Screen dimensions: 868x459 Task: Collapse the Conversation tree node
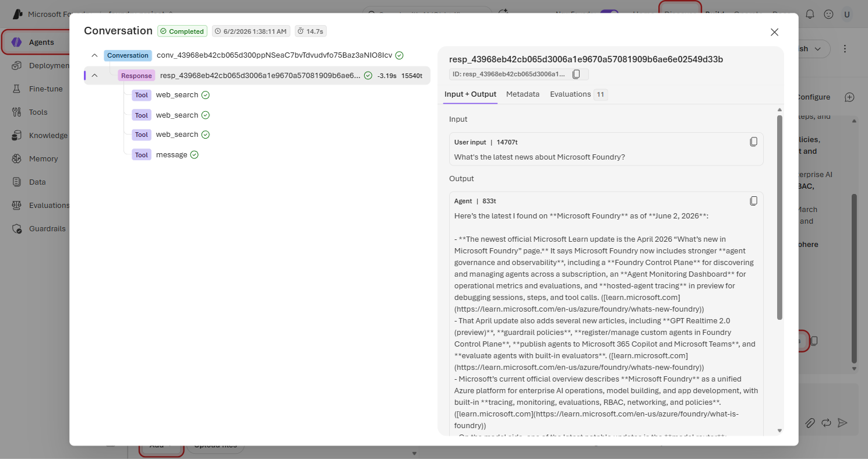pyautogui.click(x=94, y=55)
